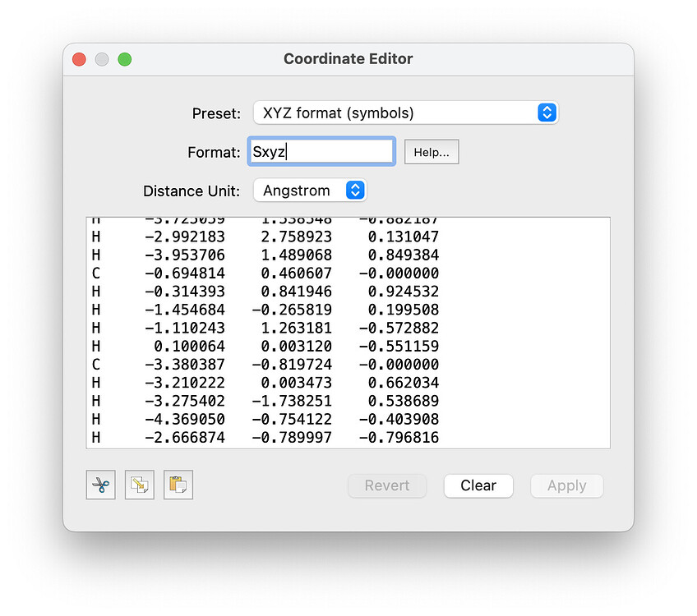Choose a different unit than Angstrom

click(x=310, y=190)
